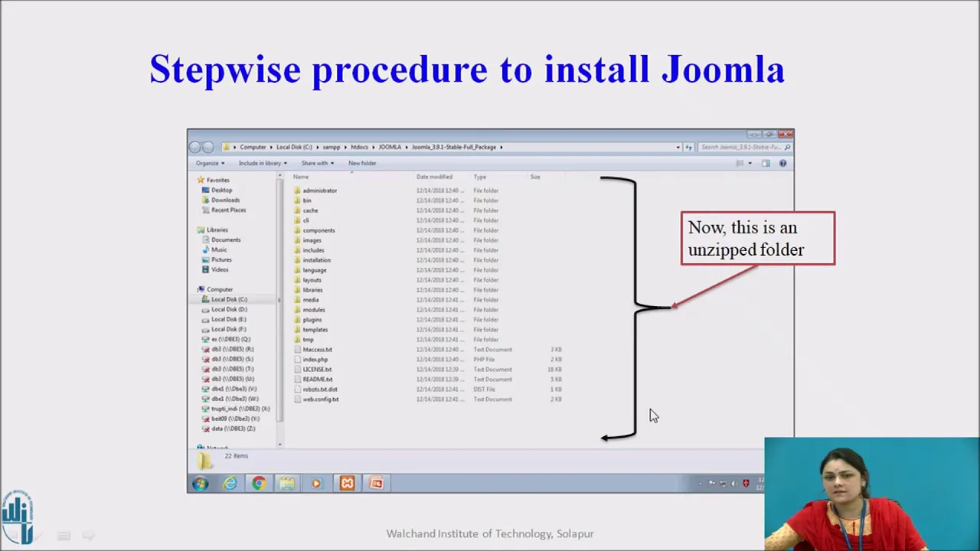980x551 pixels.
Task: Open the Windows Start menu orb
Action: 200,483
